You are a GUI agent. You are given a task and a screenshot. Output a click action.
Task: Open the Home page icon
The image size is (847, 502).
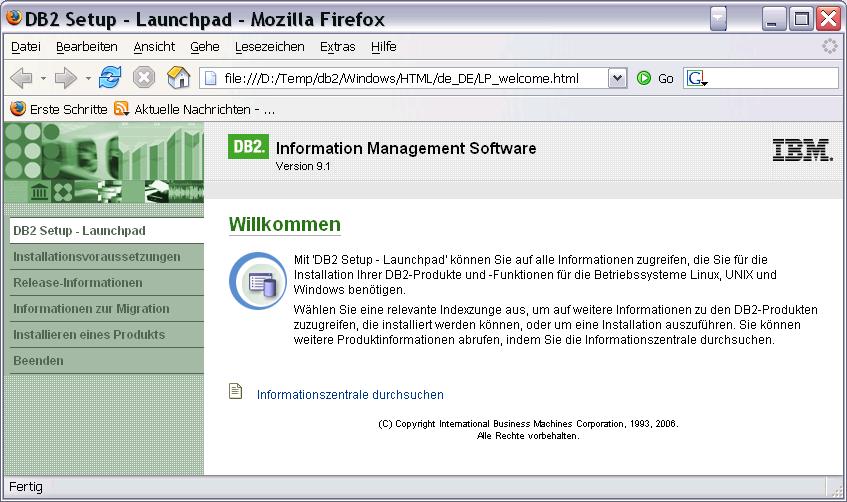(178, 78)
